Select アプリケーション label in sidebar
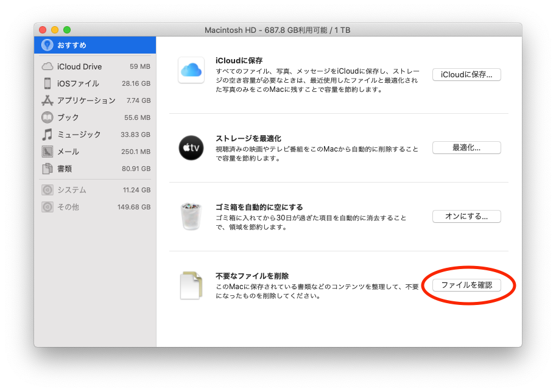 86,100
